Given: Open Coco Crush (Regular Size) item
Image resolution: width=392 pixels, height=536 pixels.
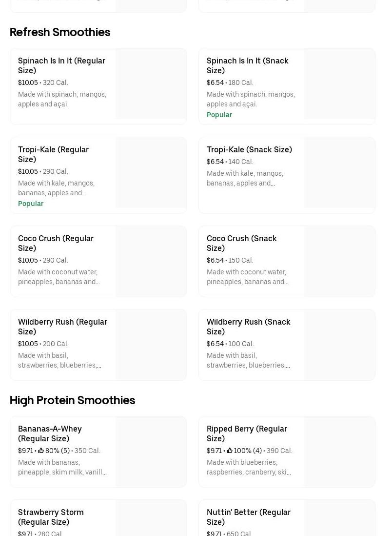Looking at the screenshot, I should point(56,243).
